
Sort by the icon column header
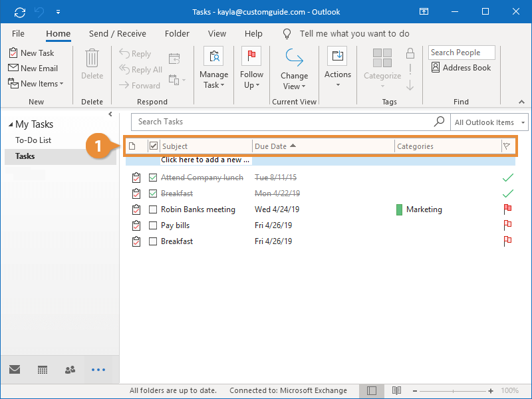pyautogui.click(x=132, y=146)
